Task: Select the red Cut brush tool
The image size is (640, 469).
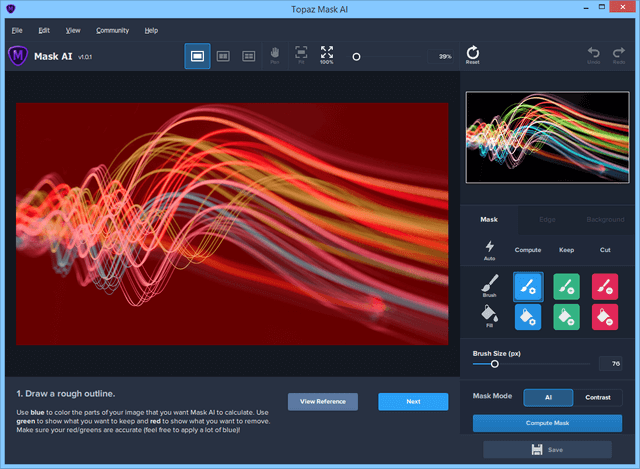Action: (x=605, y=286)
